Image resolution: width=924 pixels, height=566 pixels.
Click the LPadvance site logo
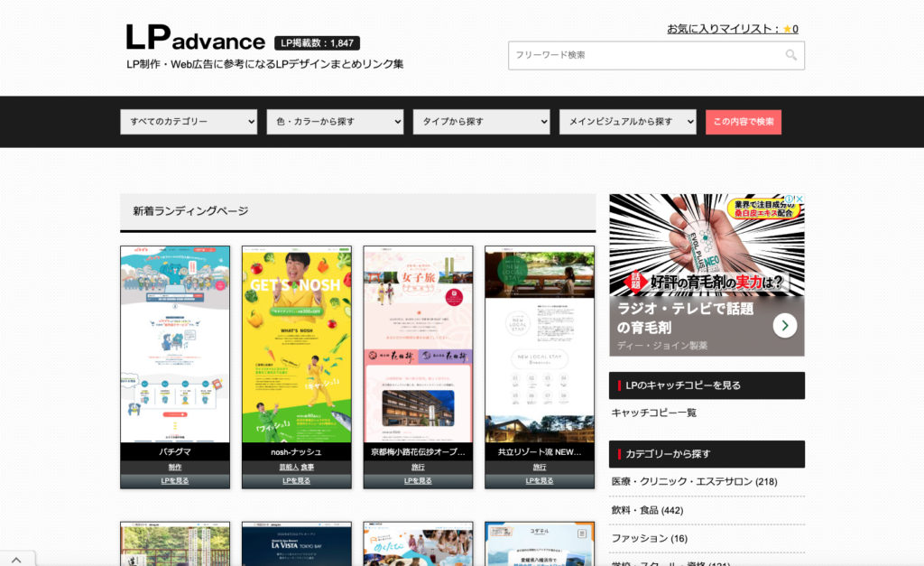coord(195,38)
